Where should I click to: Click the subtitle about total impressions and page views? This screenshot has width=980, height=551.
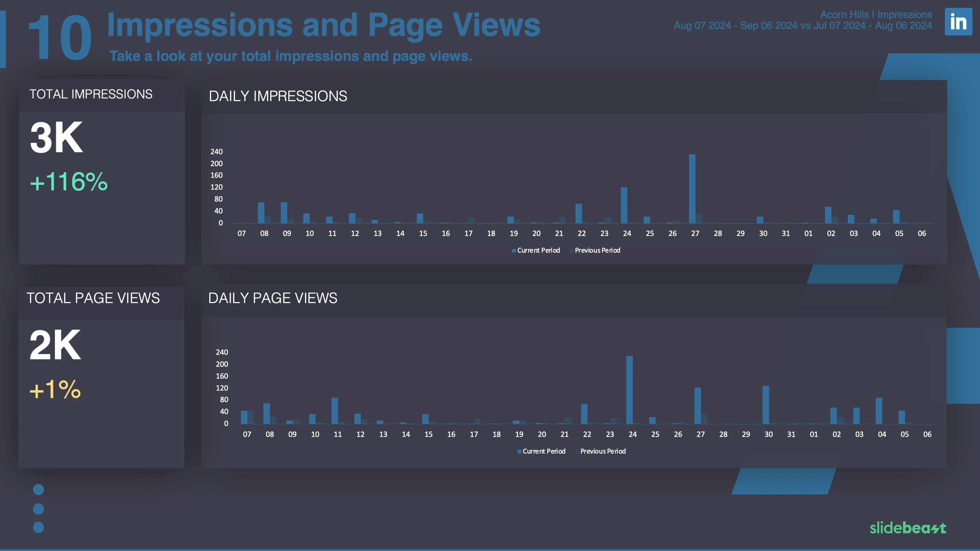coord(291,56)
